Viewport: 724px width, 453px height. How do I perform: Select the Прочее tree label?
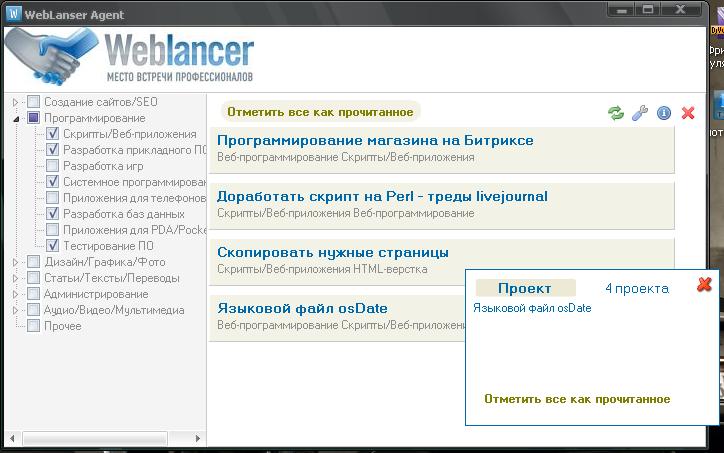point(62,326)
